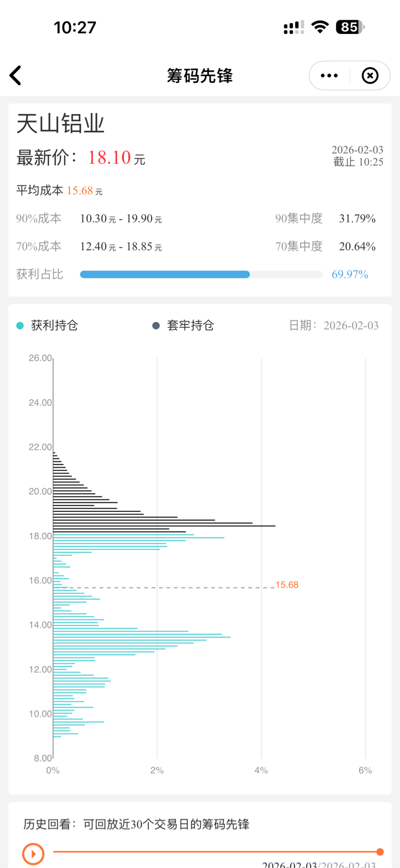Tap the latest price 18.10
Image resolution: width=400 pixels, height=868 pixels.
point(109,157)
